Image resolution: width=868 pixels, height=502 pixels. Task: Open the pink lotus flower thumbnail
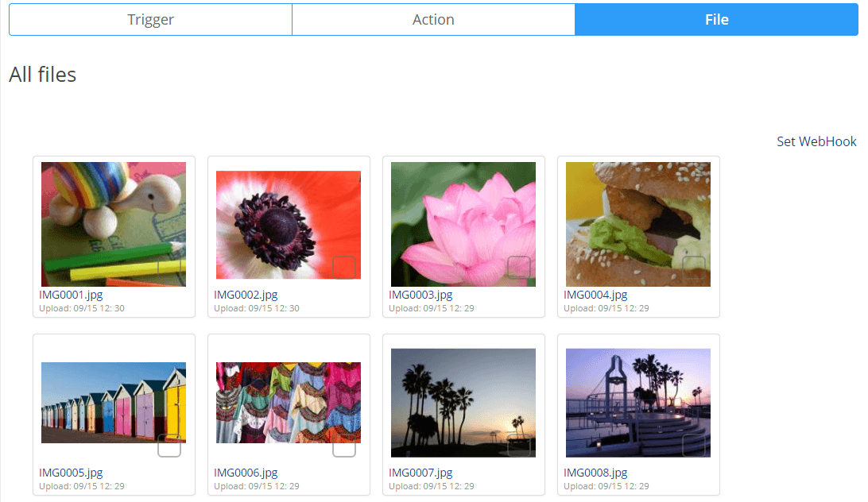pyautogui.click(x=453, y=214)
